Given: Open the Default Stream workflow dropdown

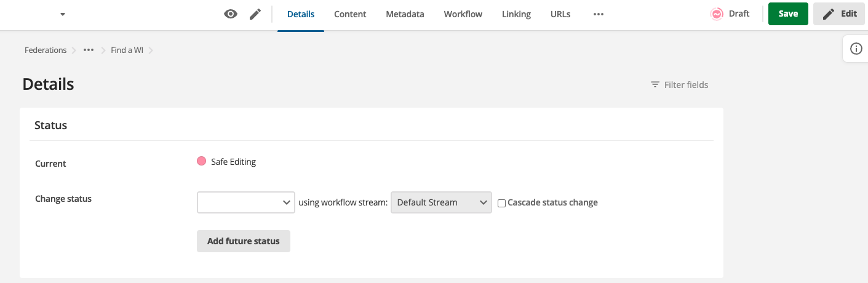Looking at the screenshot, I should [x=441, y=202].
